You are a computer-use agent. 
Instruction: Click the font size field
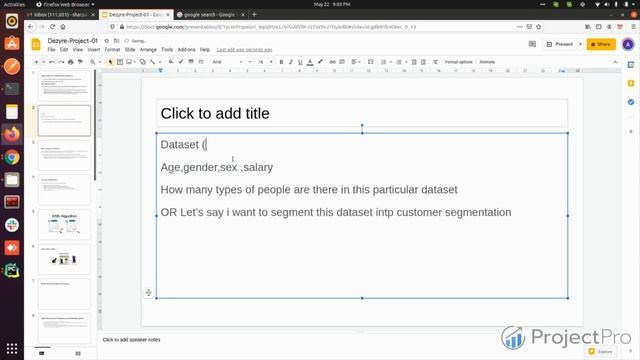[x=260, y=62]
